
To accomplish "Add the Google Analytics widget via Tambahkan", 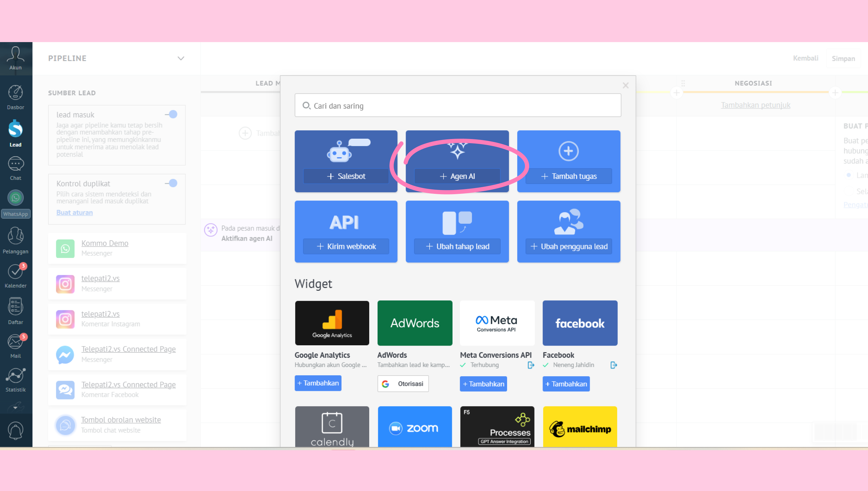I will 318,383.
